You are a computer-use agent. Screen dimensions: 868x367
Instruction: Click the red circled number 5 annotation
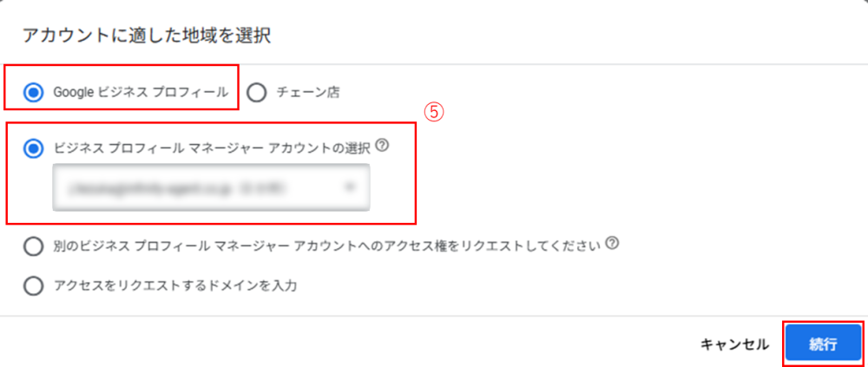435,113
